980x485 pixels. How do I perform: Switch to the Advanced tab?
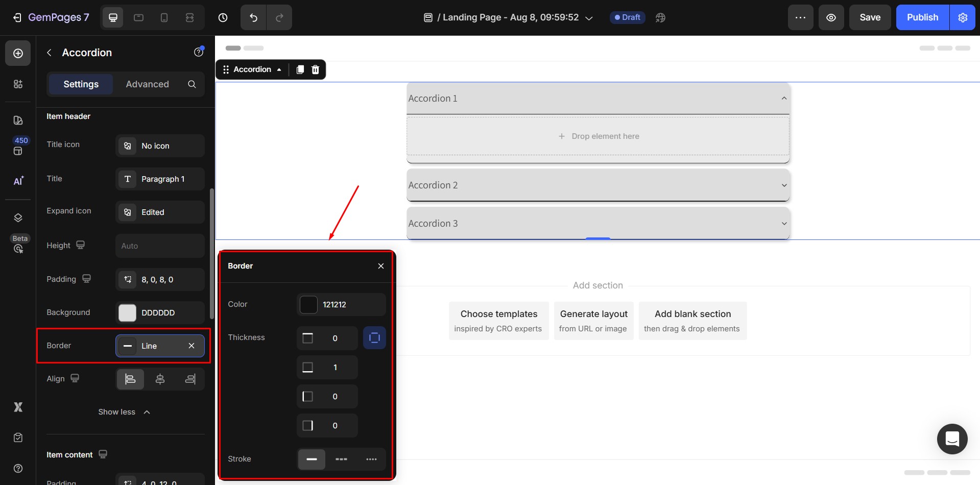pos(147,84)
